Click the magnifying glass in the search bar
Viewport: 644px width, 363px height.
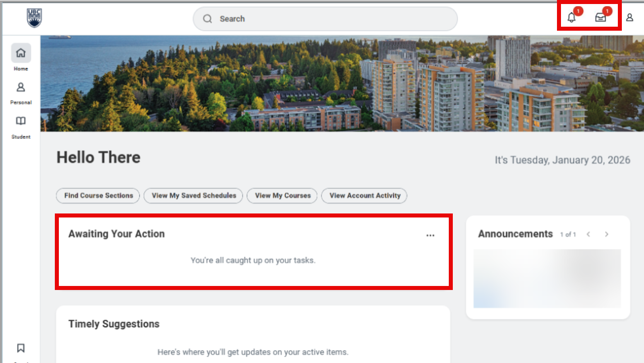point(207,18)
